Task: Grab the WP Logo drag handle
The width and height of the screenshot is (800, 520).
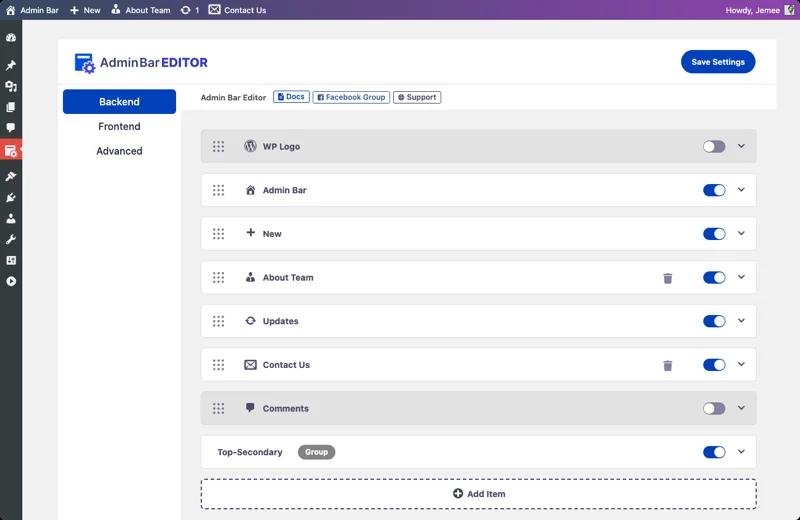Action: point(218,147)
